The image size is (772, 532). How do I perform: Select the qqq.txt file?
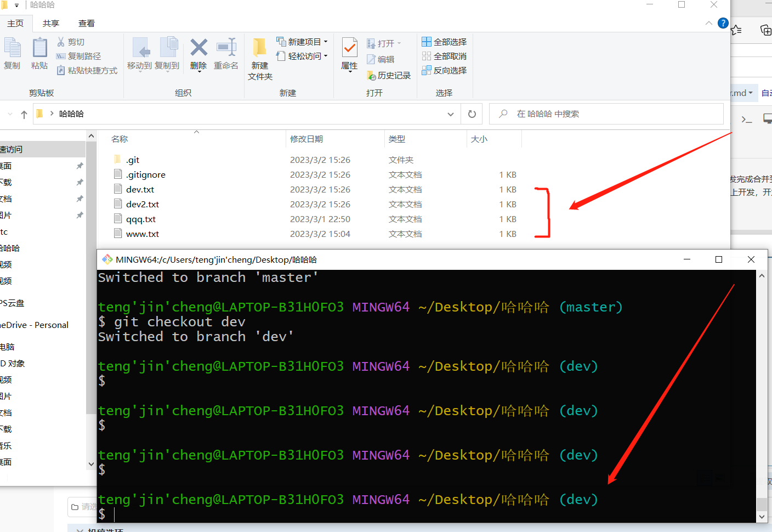point(141,219)
